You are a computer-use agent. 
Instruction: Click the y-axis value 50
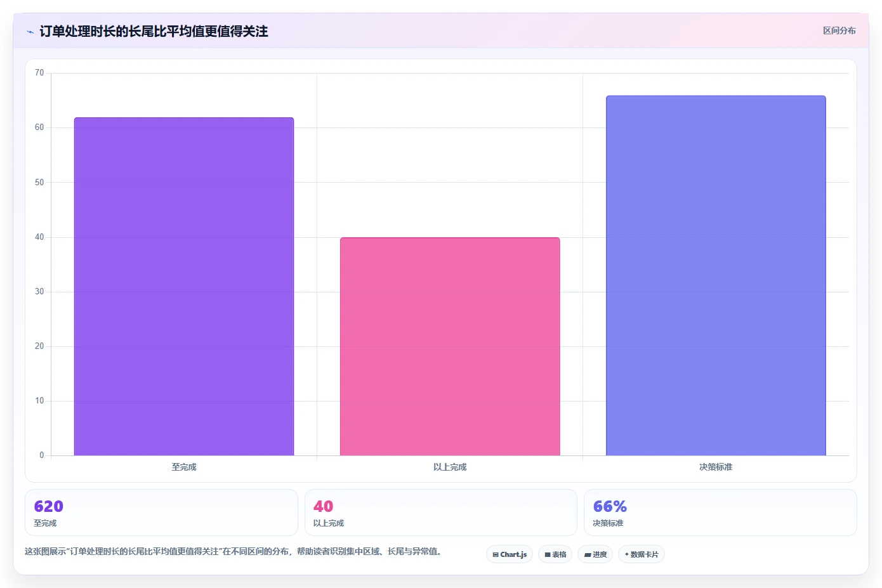click(x=39, y=182)
